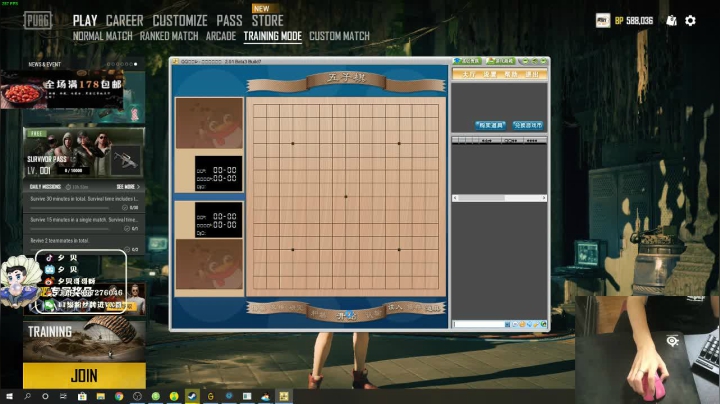
Task: Click the bottom-right star point on board
Action: (399, 250)
